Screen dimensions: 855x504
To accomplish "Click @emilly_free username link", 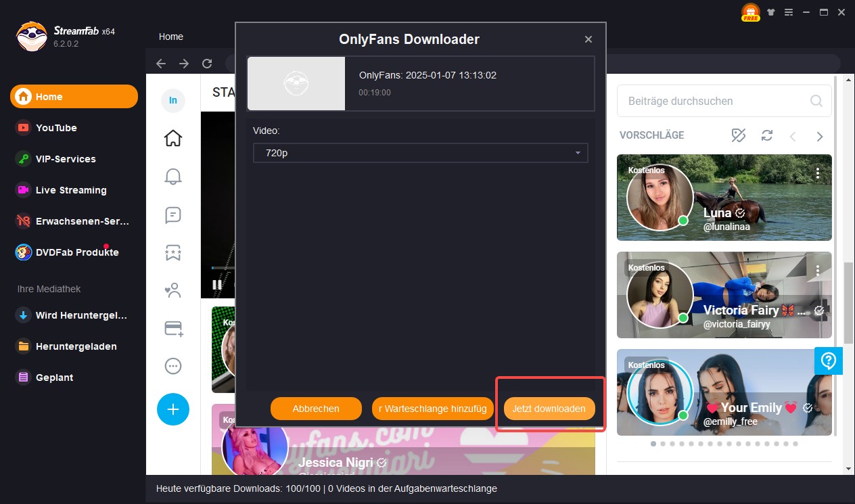I will (x=731, y=421).
